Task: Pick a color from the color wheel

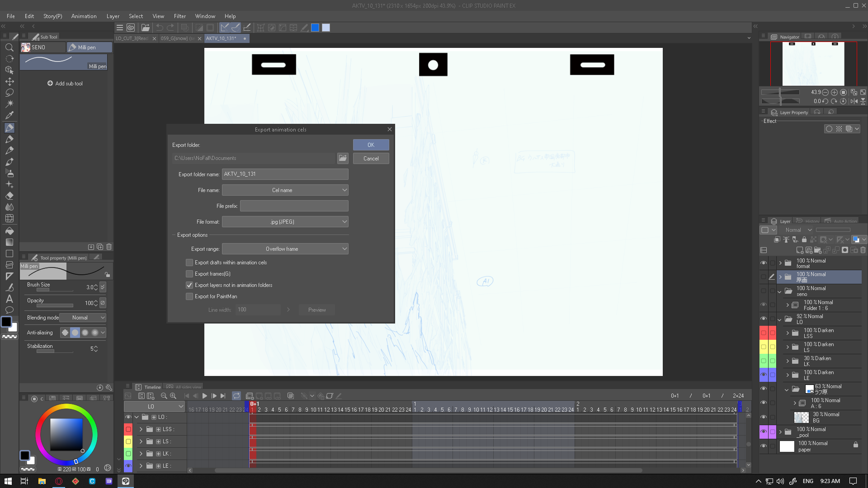Action: tap(66, 434)
